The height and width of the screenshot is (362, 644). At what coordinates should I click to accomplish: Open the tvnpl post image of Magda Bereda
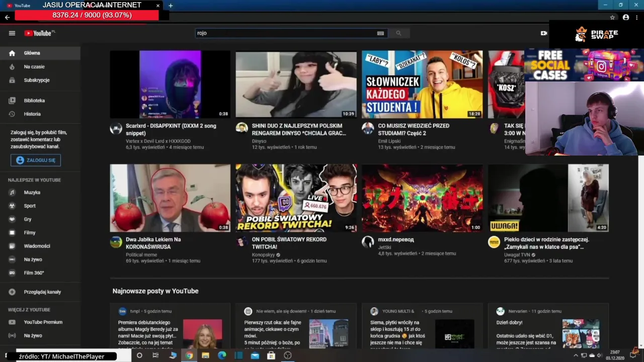[202, 333]
